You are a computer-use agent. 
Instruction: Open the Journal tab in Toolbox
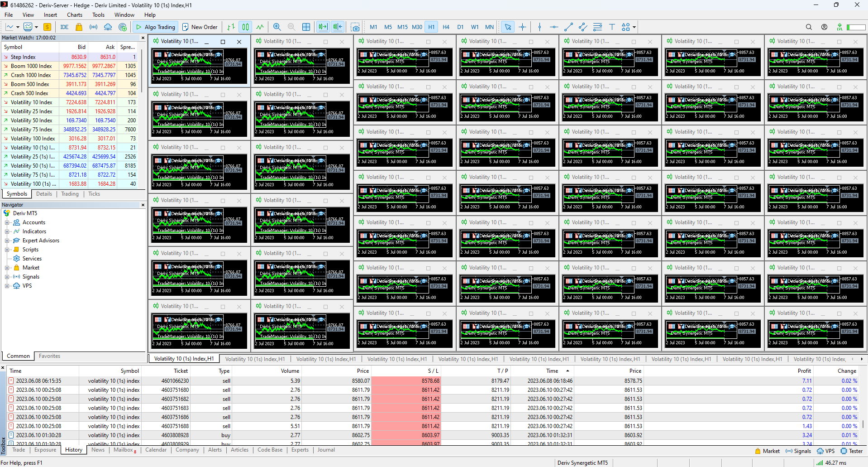click(326, 450)
